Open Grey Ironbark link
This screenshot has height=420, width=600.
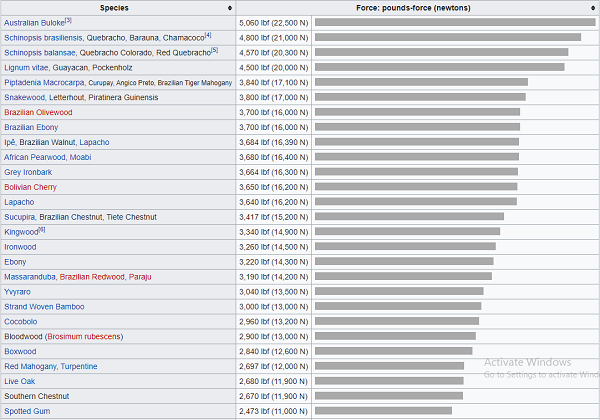28,172
